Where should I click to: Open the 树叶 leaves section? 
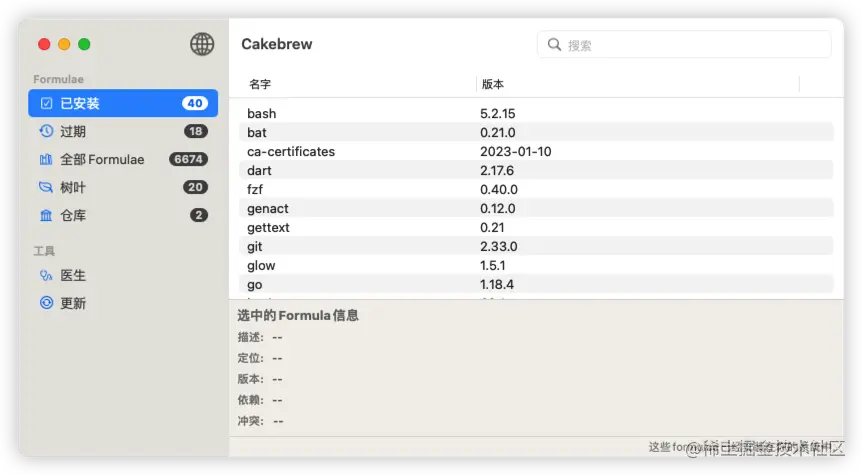123,187
